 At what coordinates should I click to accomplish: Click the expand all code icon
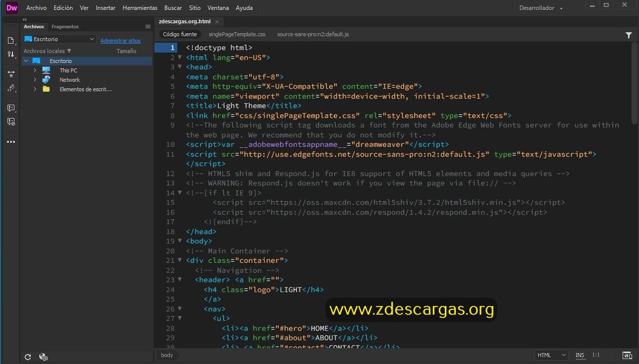tap(11, 74)
